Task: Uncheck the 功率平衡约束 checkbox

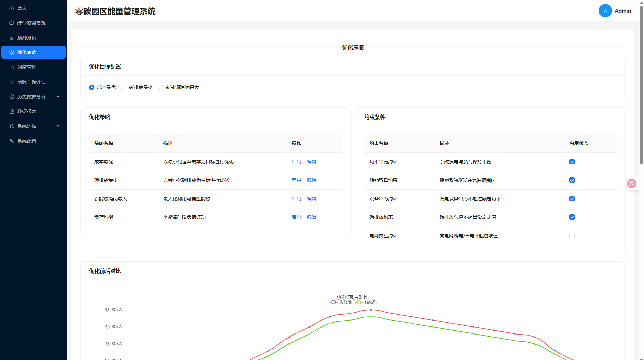Action: tap(572, 162)
